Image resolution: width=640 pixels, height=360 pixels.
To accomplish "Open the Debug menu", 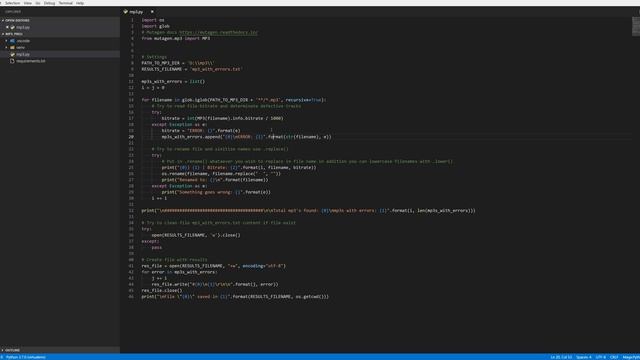I will (x=49, y=3).
